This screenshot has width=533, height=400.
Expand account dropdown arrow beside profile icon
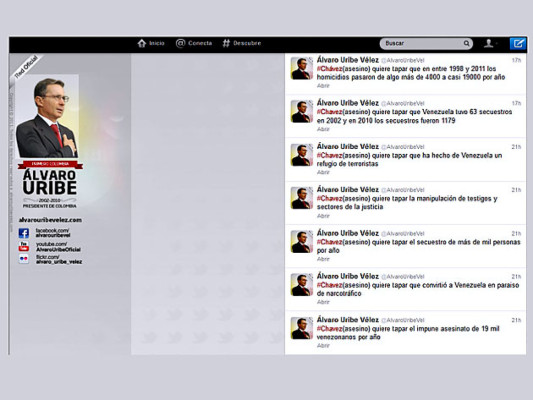pos(497,44)
